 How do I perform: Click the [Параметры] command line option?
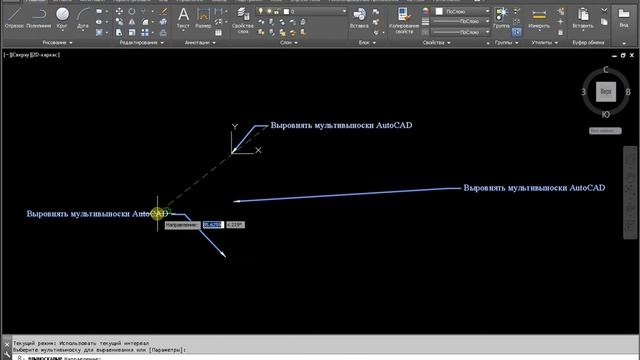[167, 350]
